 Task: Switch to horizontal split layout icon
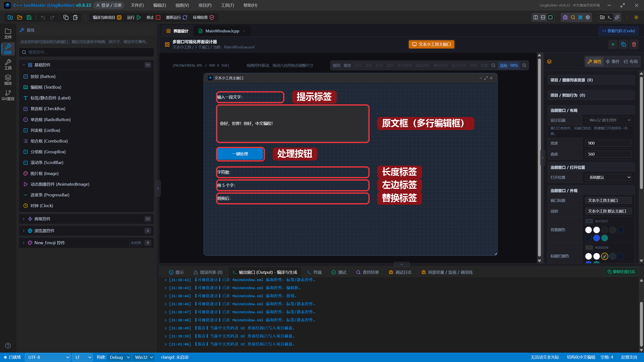point(543,17)
